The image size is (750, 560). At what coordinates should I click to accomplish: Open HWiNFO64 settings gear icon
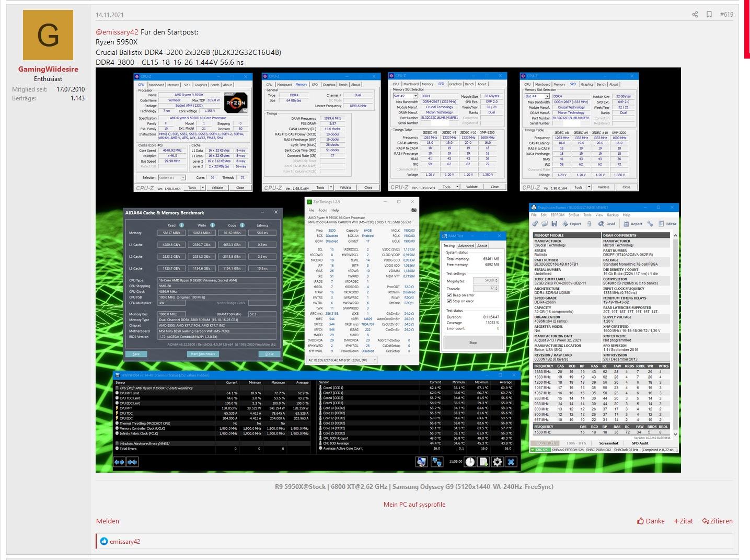(x=497, y=462)
